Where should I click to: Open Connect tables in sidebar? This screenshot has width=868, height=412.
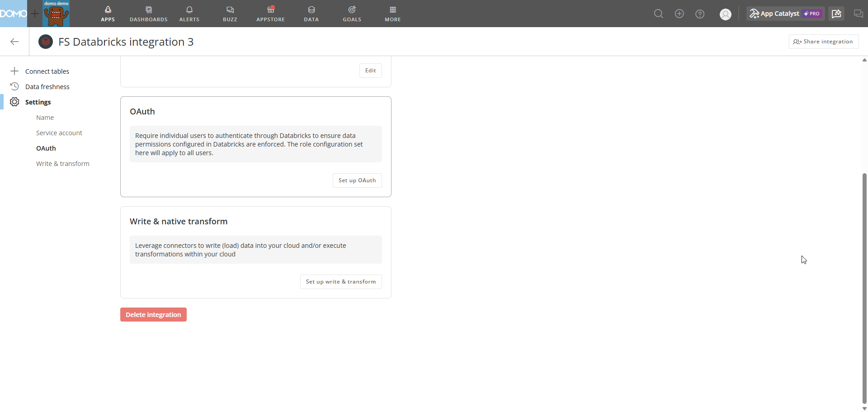tap(47, 71)
